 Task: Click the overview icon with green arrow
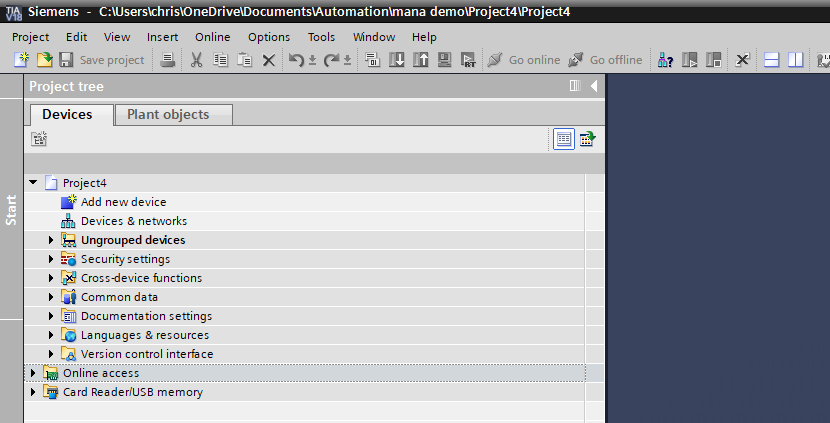click(588, 139)
